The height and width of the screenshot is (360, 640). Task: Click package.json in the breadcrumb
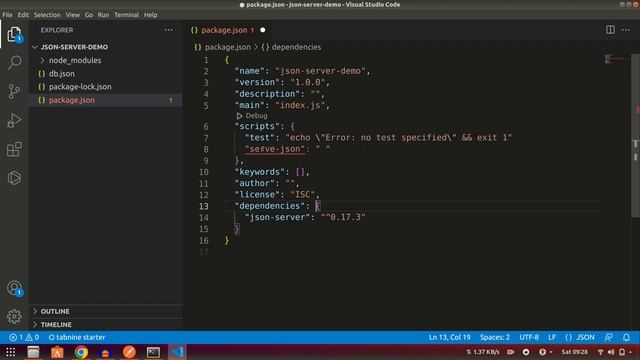coord(228,47)
